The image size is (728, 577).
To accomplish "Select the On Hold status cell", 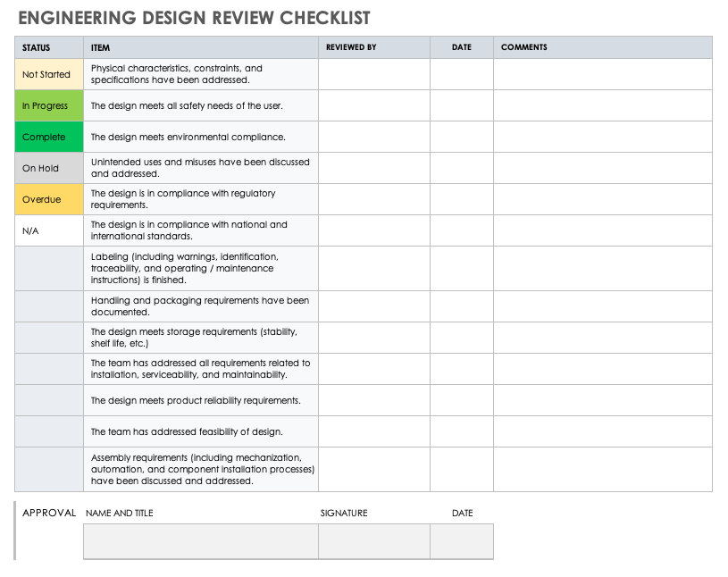I will (47, 168).
